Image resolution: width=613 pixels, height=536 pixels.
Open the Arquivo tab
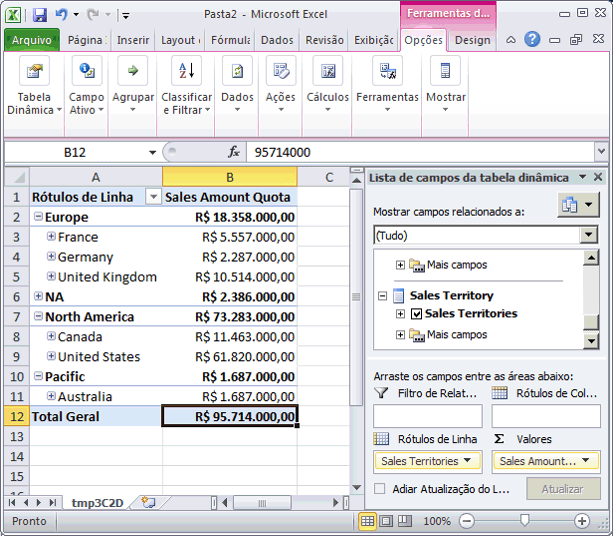[x=32, y=40]
